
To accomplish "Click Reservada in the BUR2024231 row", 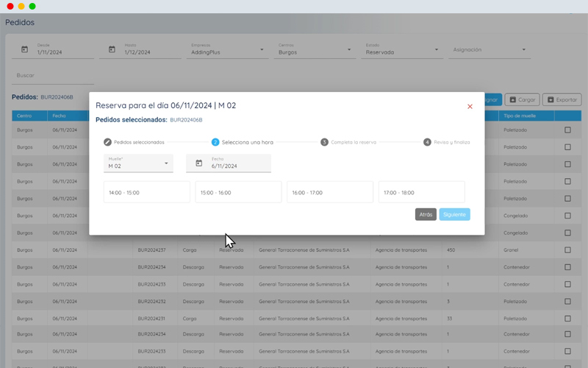I will pyautogui.click(x=231, y=319).
